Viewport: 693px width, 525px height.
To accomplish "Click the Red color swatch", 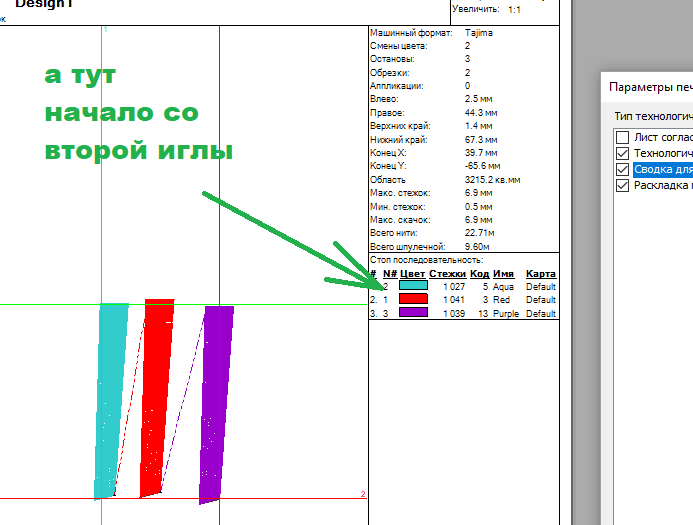I will click(413, 299).
